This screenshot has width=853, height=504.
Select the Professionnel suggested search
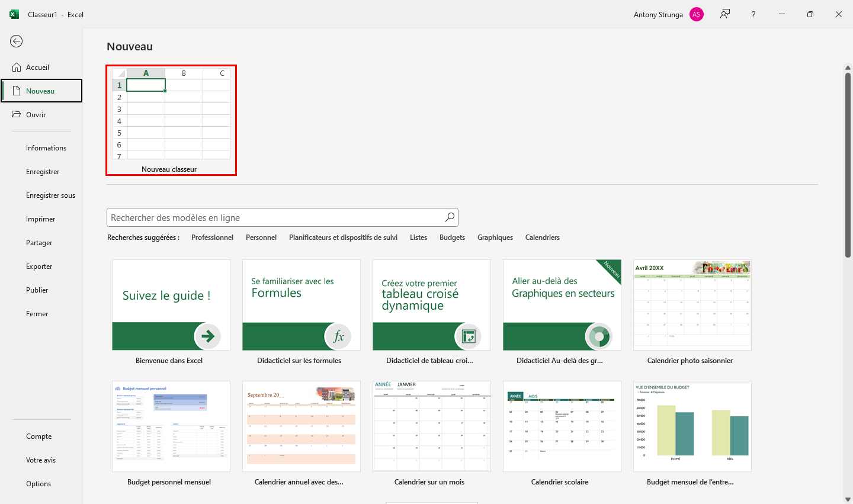click(x=212, y=237)
